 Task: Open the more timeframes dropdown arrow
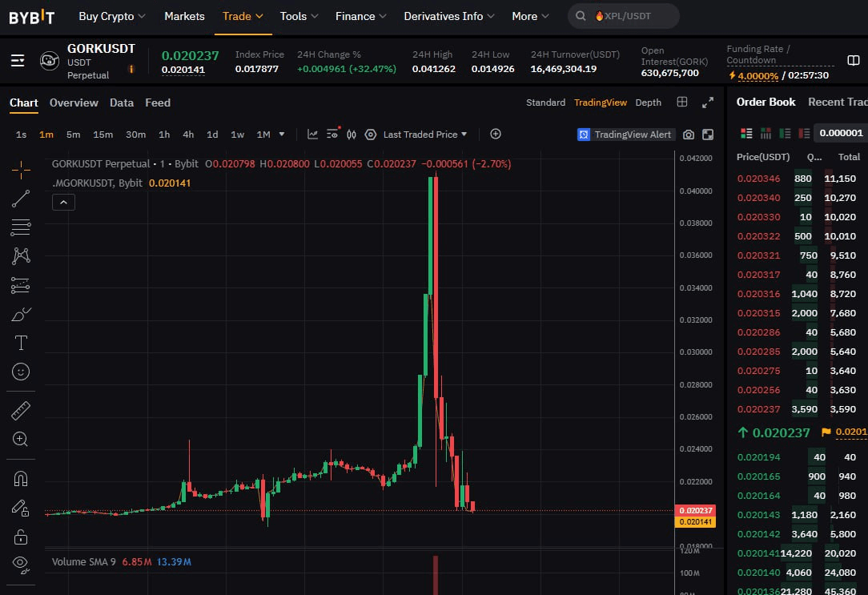(282, 135)
